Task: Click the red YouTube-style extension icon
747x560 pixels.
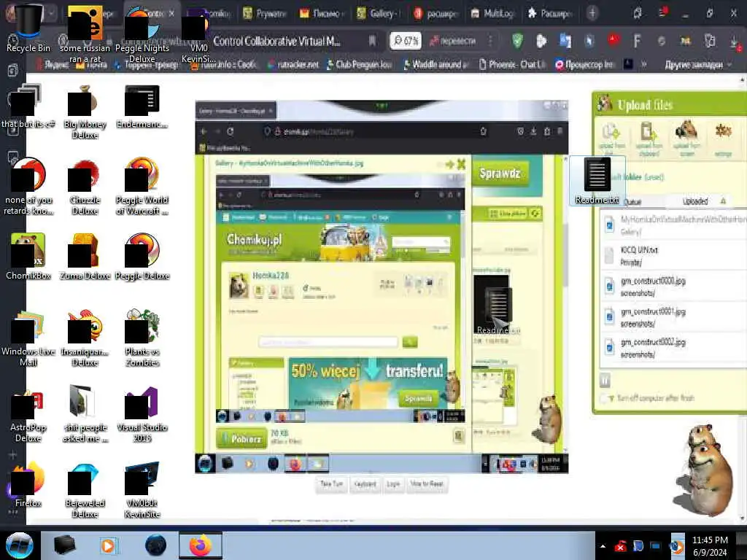Action: coord(614,40)
